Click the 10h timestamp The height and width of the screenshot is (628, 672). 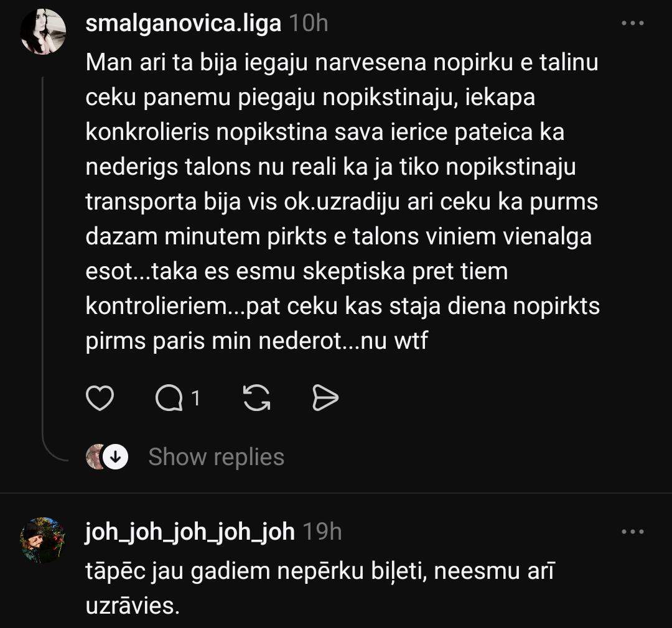point(309,24)
